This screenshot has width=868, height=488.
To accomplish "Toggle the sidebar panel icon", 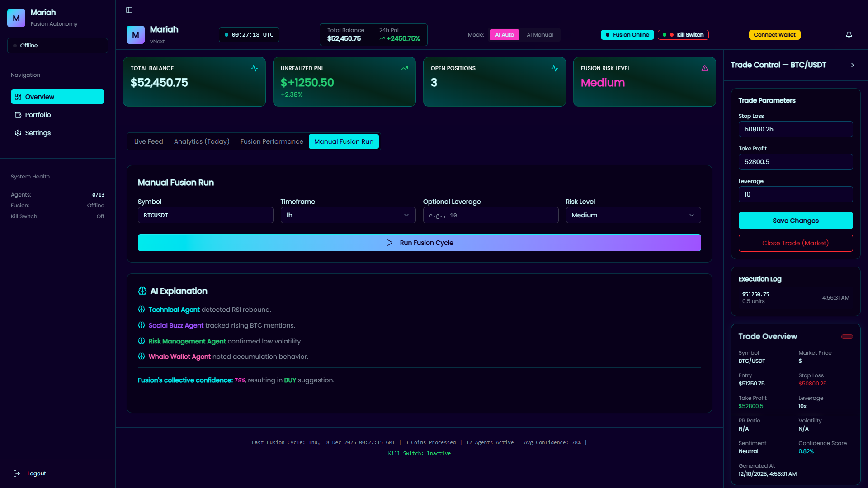I will pyautogui.click(x=129, y=10).
